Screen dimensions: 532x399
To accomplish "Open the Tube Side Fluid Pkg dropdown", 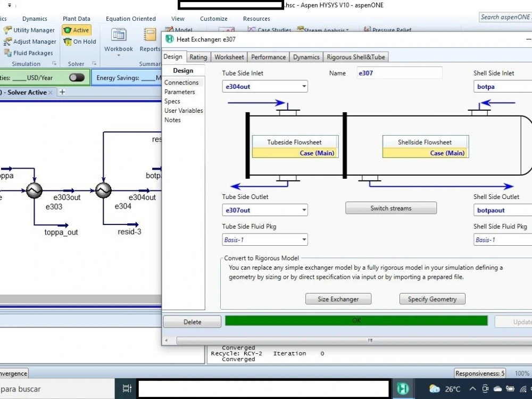I will (303, 239).
